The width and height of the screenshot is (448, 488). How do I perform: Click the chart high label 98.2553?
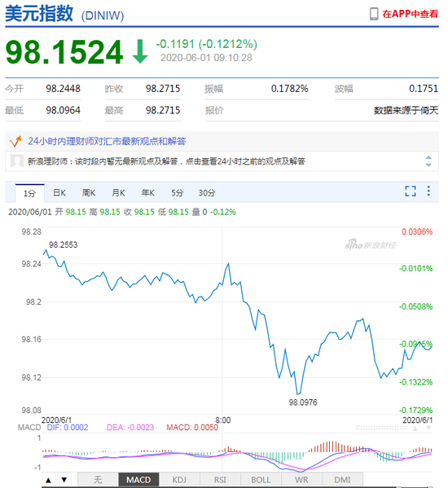pos(64,245)
